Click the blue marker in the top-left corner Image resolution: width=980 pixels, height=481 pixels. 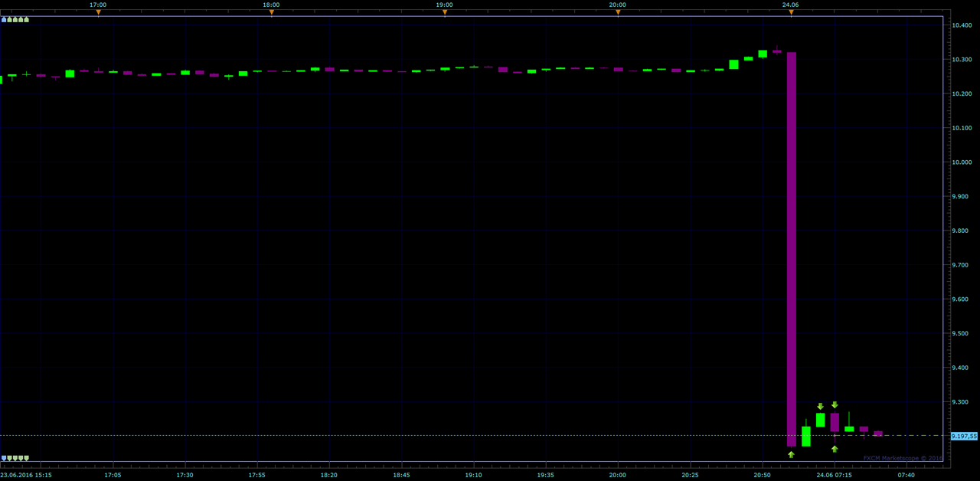4,19
